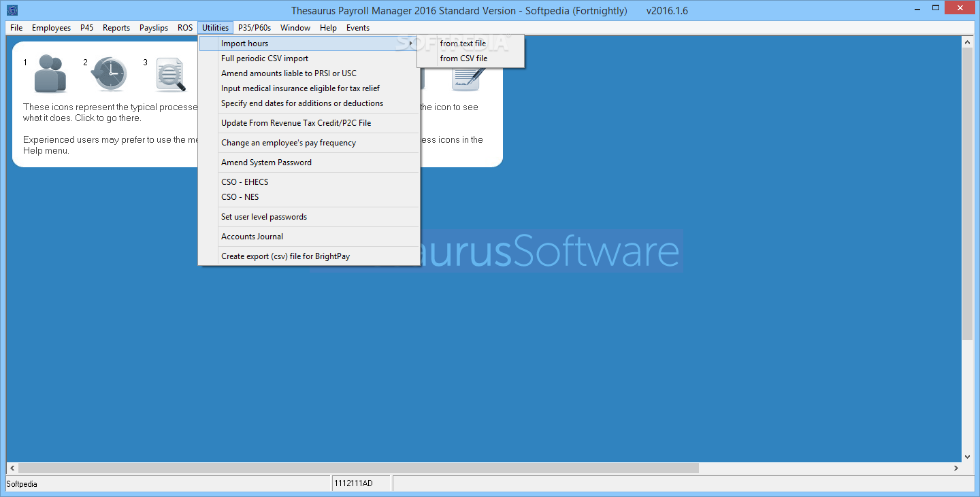Open the Payslips menu

pos(154,28)
